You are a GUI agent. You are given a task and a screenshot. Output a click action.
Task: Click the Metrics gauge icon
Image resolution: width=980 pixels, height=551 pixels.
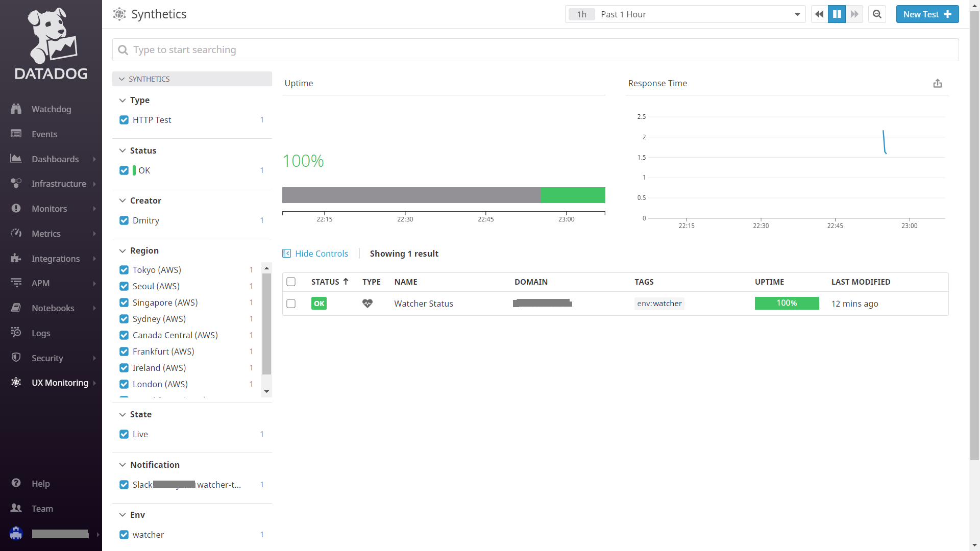pos(16,233)
